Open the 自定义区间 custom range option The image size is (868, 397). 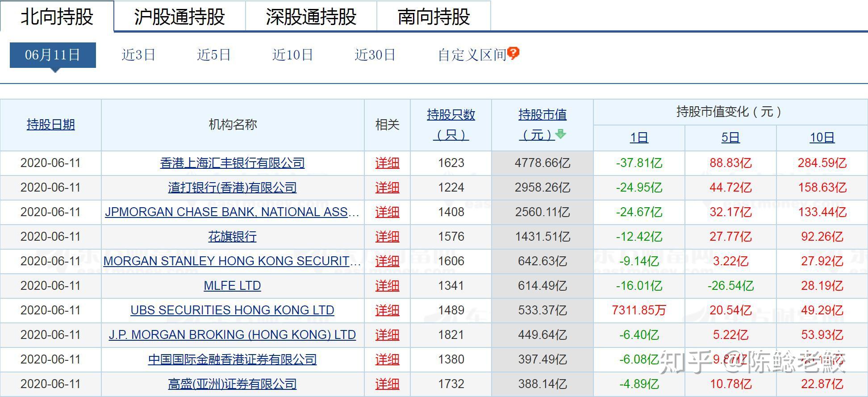(472, 55)
